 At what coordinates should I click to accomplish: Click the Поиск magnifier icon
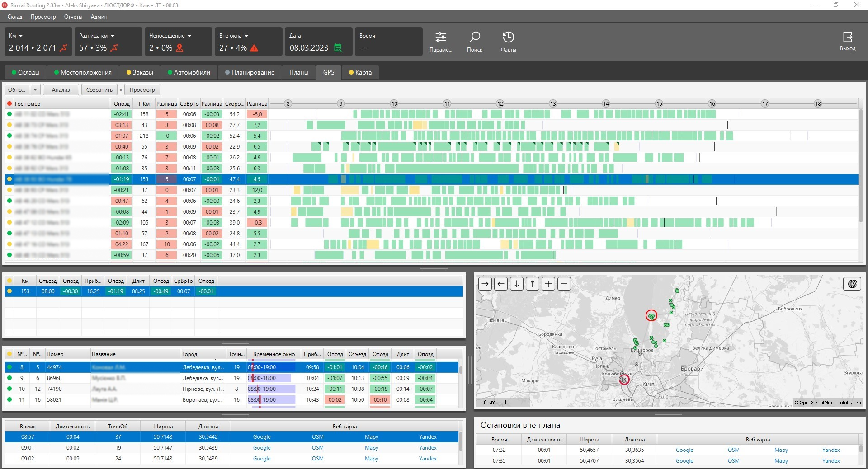pyautogui.click(x=474, y=38)
